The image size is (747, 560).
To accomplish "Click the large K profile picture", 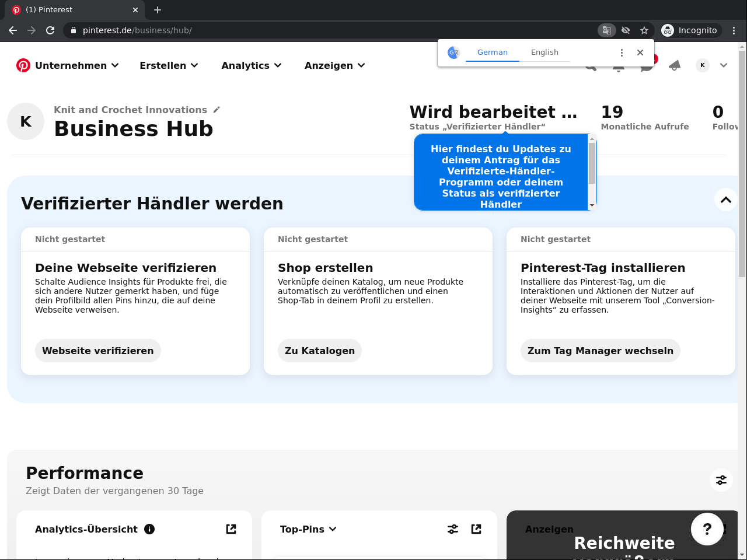I will (26, 121).
